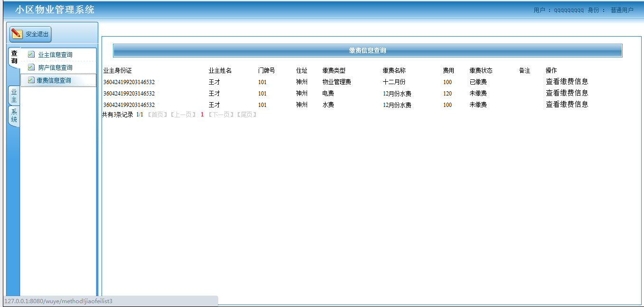Select 未缴费 status in the 水费 row
644x307 pixels.
click(478, 105)
